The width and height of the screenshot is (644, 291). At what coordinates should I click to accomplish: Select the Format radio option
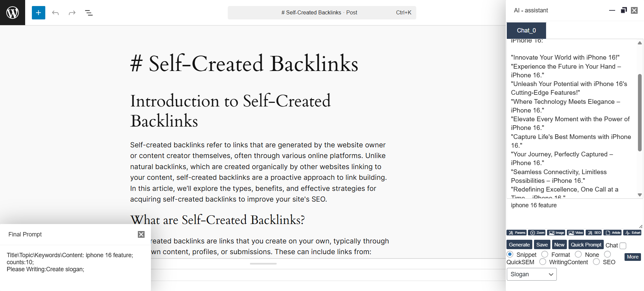tap(545, 254)
